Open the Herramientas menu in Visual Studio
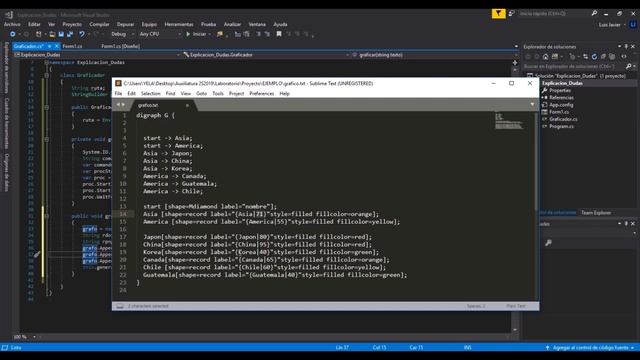The height and width of the screenshot is (360, 640). click(x=179, y=24)
